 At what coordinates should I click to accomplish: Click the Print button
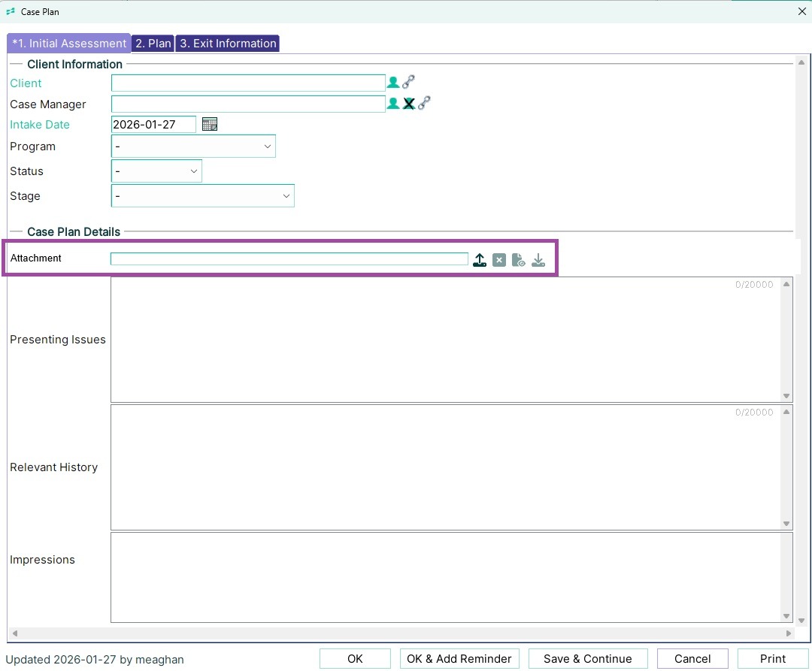773,659
